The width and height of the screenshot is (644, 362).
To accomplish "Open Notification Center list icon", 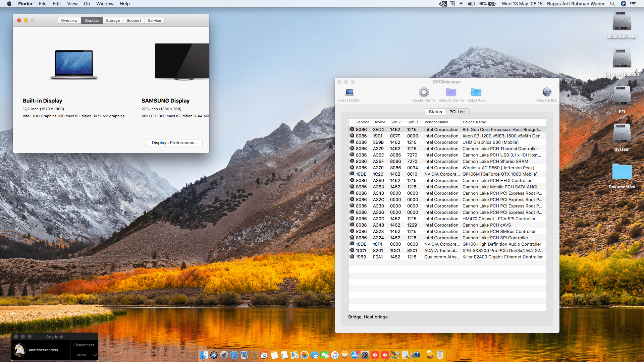I will [x=633, y=4].
